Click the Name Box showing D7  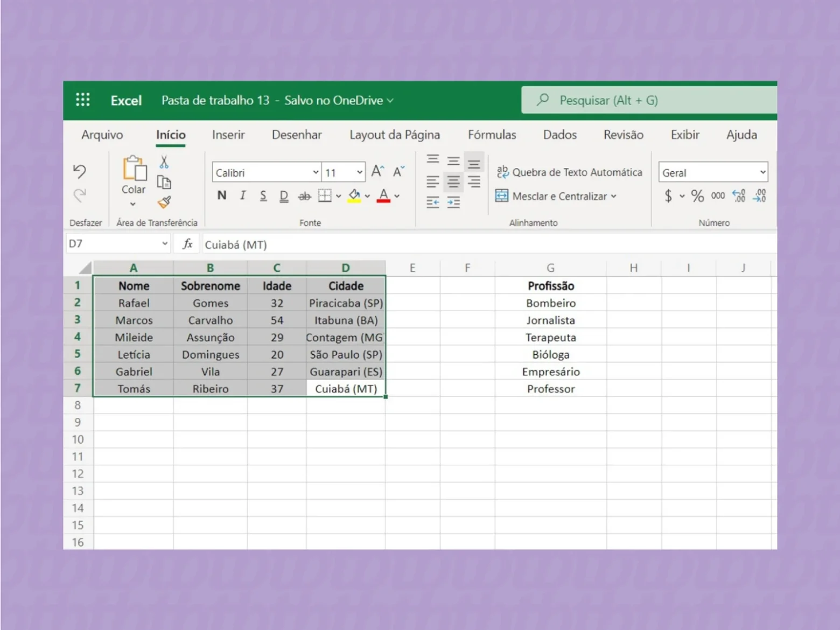click(118, 244)
